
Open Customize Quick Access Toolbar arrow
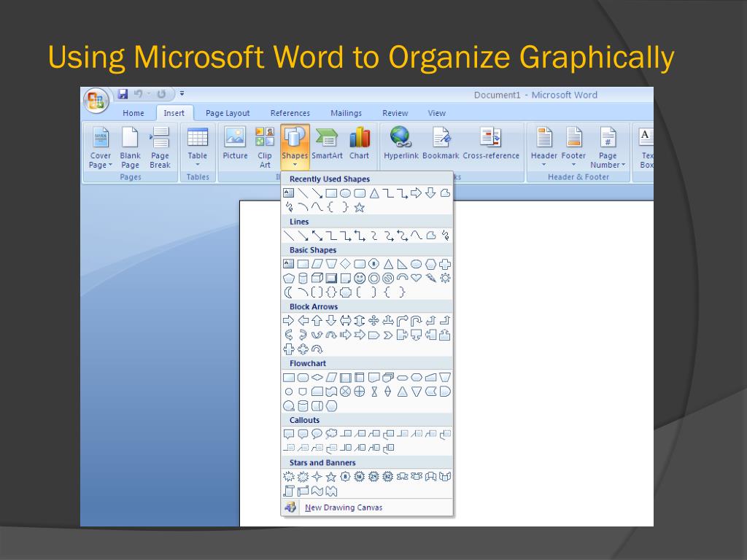182,94
